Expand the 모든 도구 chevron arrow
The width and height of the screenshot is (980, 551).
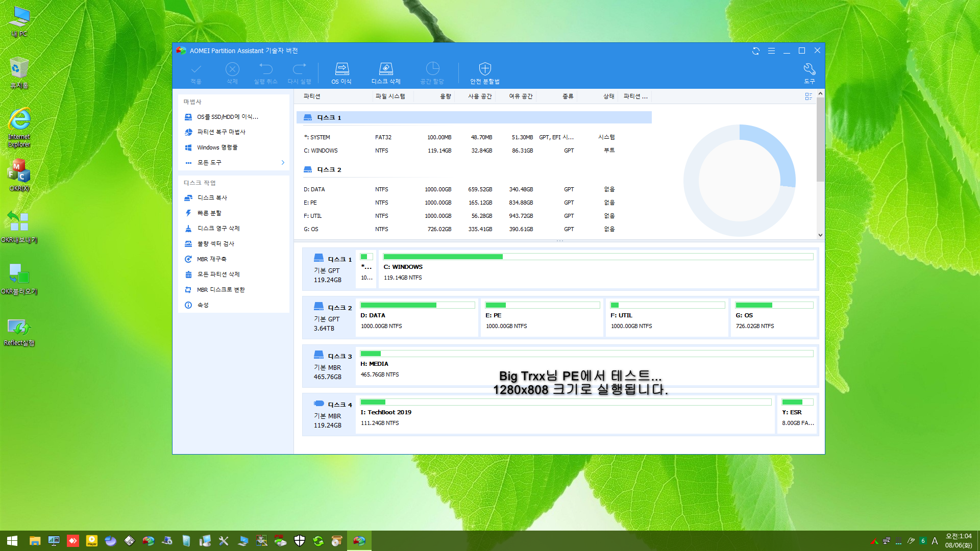283,163
